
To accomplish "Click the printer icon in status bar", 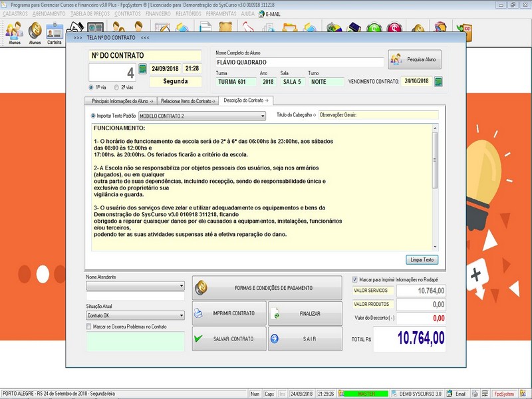I will pyautogui.click(x=475, y=394).
